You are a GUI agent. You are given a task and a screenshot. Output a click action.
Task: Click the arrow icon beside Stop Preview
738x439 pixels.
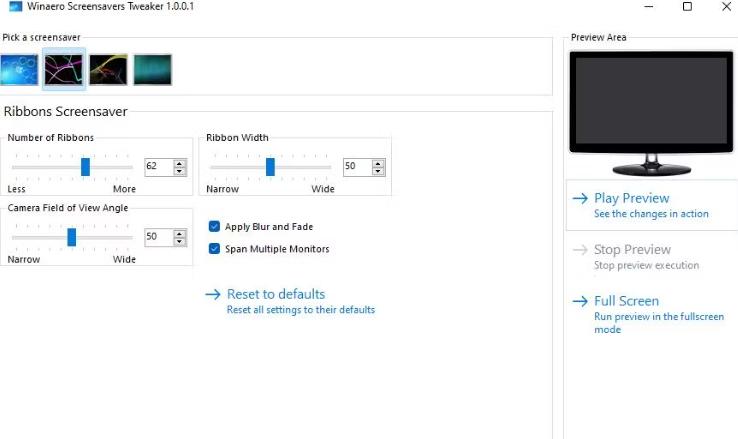(580, 249)
